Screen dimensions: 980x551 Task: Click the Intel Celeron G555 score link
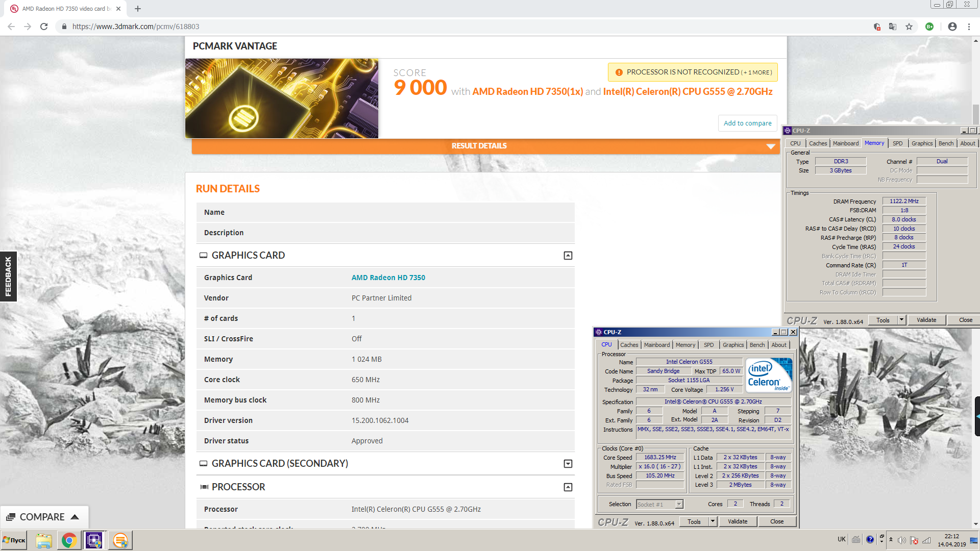pyautogui.click(x=688, y=92)
